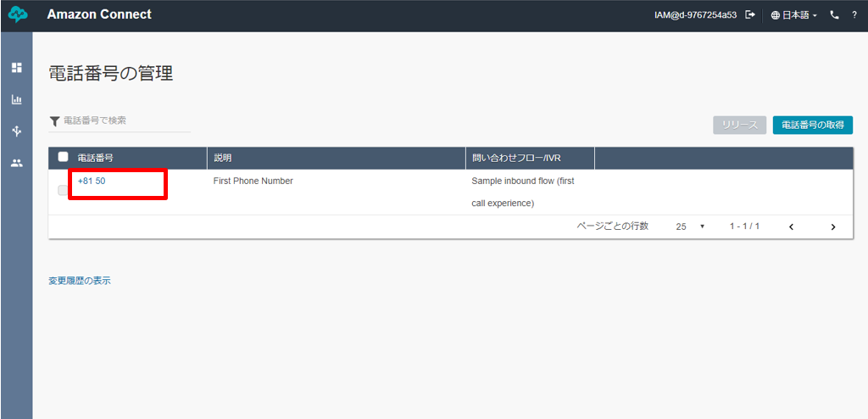Tick the select-all checkbox in table header
The width and height of the screenshot is (868, 419).
click(x=63, y=157)
